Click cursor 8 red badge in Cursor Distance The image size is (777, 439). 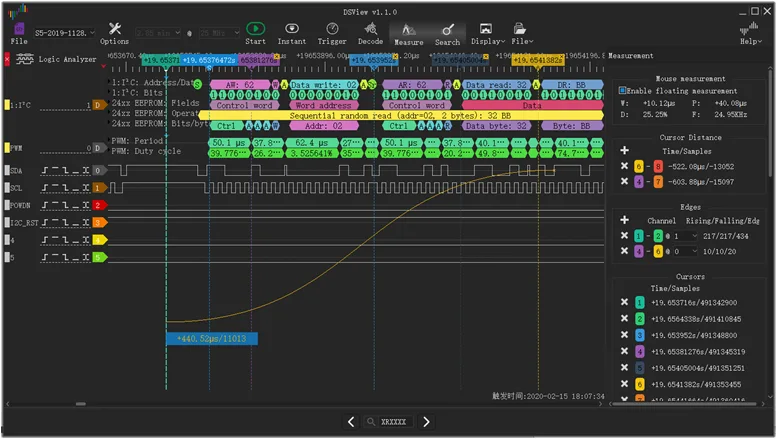(x=658, y=166)
